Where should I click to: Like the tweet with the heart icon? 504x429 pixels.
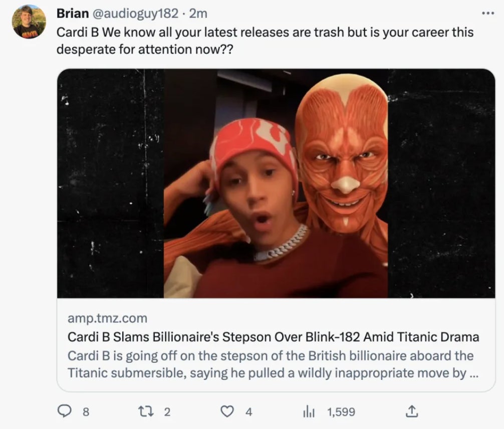click(x=228, y=412)
